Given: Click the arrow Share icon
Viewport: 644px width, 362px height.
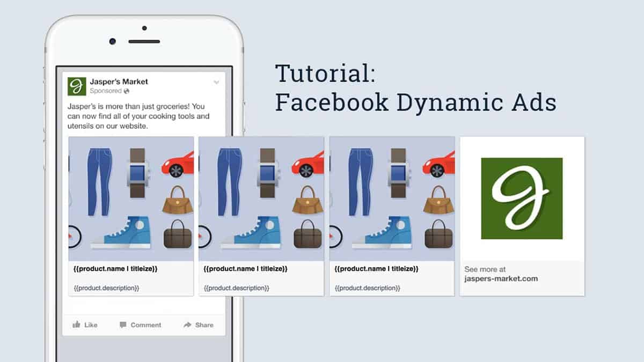Looking at the screenshot, I should tap(187, 324).
